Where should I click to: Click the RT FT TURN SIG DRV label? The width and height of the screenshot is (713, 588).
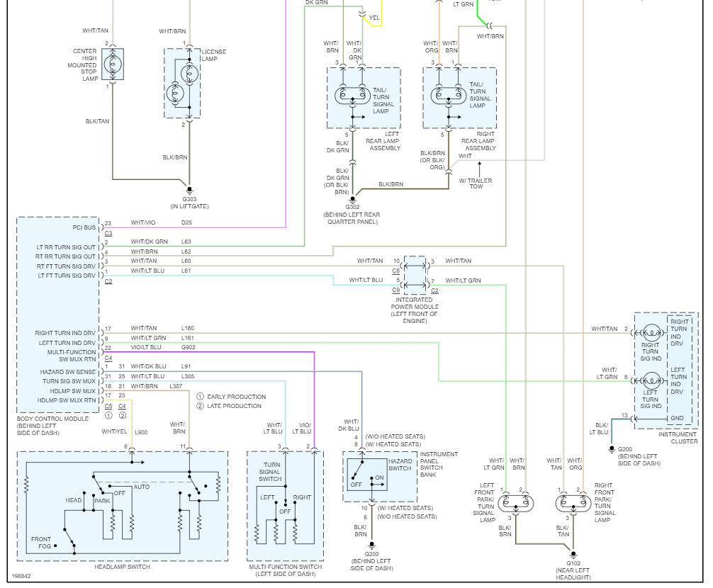coord(67,267)
